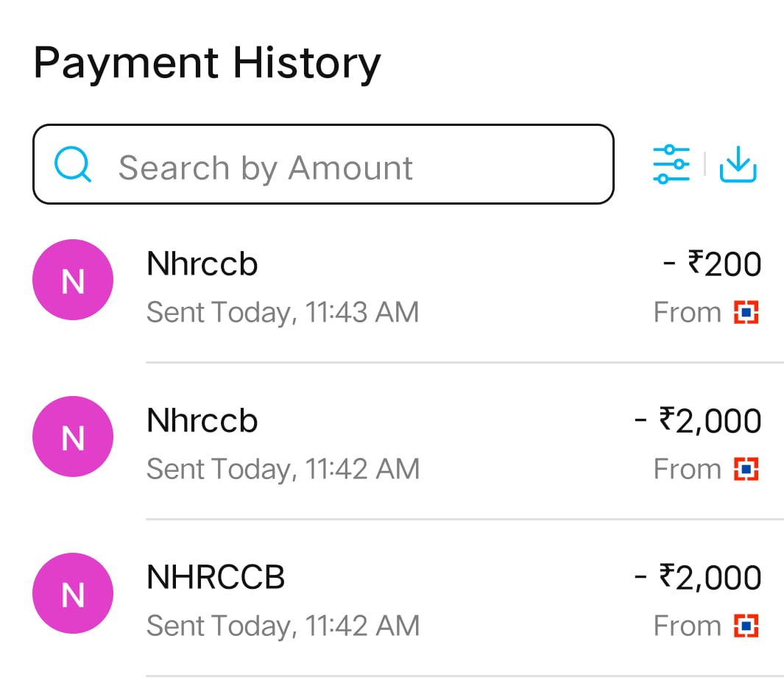Viewport: 784px width, 700px height.
Task: Tap "From" label on ₹200 payment
Action: [x=688, y=313]
